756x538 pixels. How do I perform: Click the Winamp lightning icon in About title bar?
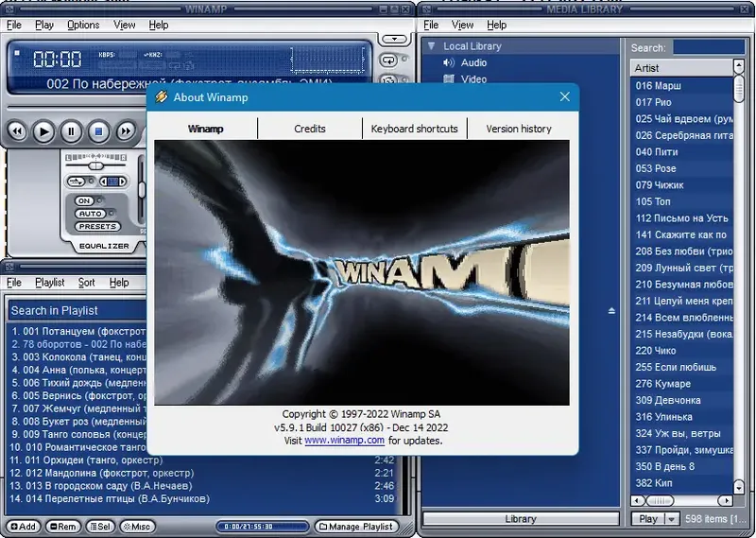[x=161, y=97]
